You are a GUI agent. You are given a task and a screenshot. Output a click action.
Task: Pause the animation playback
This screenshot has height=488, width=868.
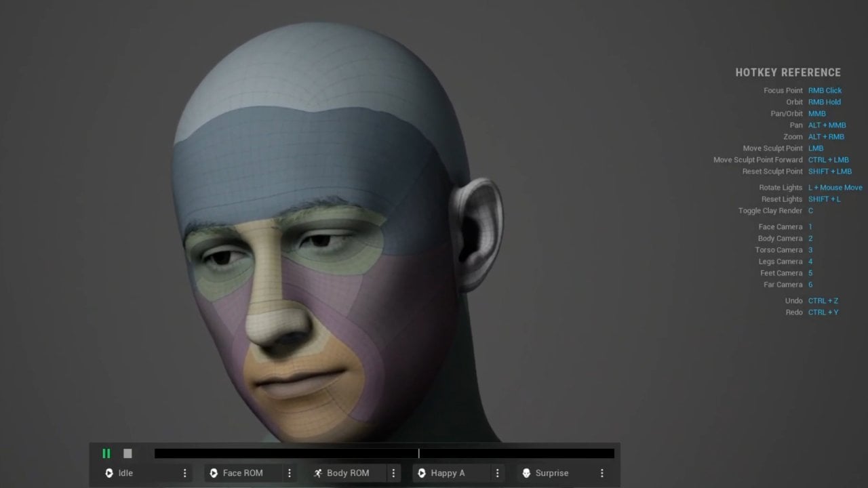106,453
